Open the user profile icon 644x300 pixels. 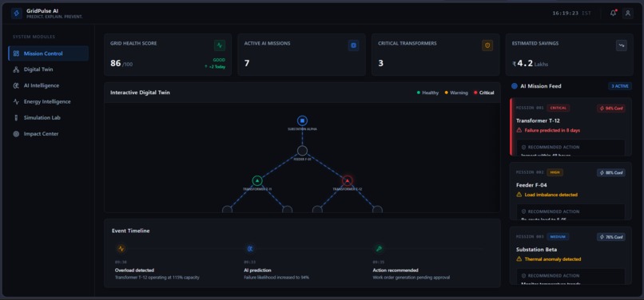coord(627,13)
